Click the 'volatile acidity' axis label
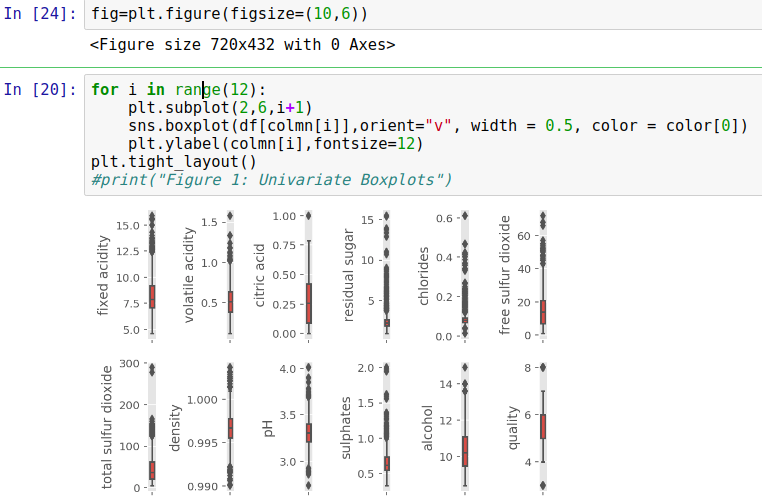The height and width of the screenshot is (504, 762). pos(188,275)
